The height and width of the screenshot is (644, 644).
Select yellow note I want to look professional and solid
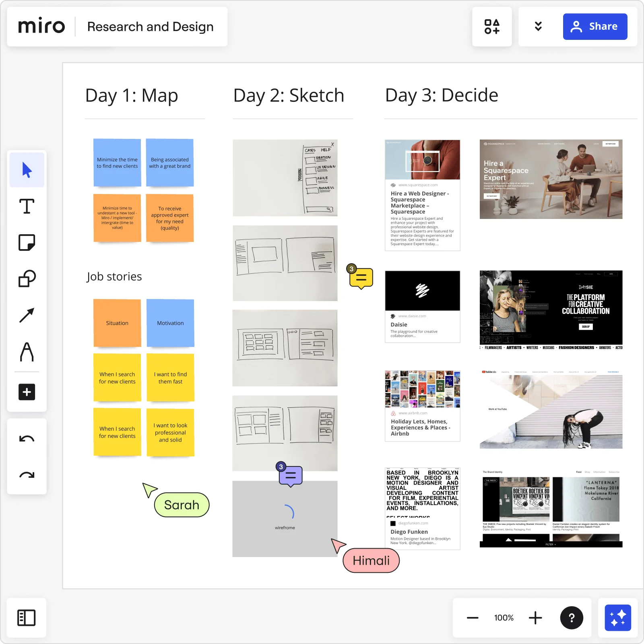point(170,432)
